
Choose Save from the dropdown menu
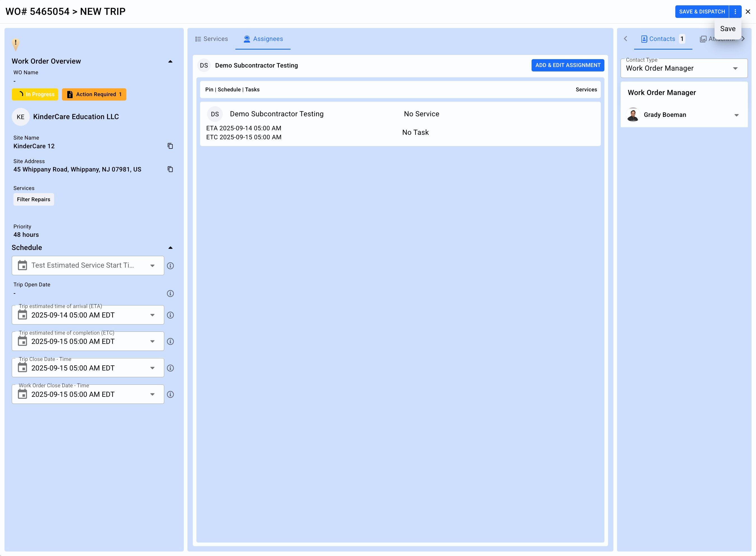[727, 29]
